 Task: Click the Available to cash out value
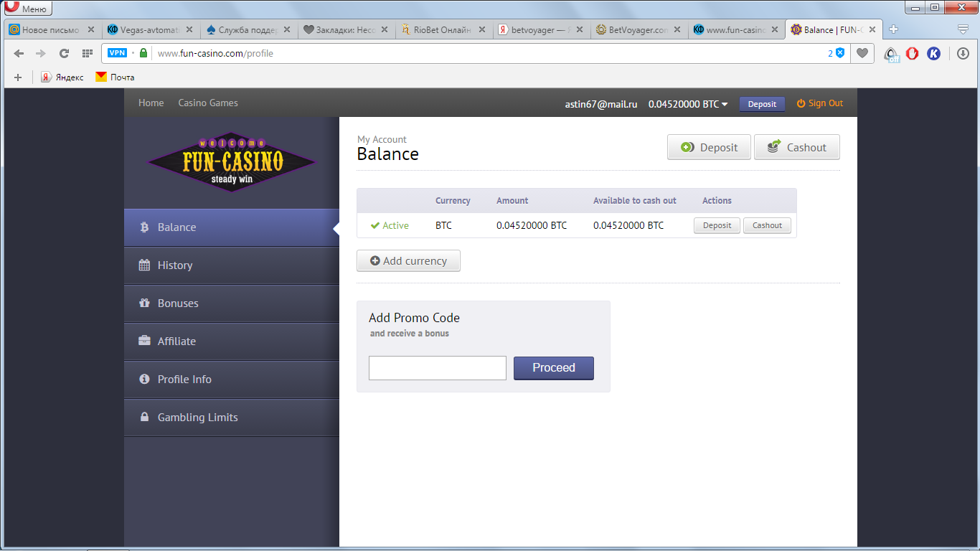(x=628, y=225)
